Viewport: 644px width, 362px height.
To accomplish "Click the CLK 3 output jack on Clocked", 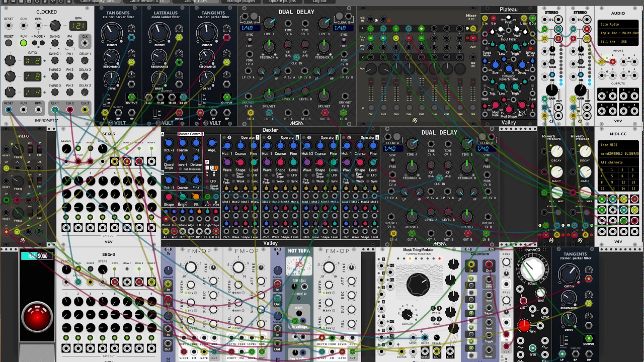I will coord(85,110).
